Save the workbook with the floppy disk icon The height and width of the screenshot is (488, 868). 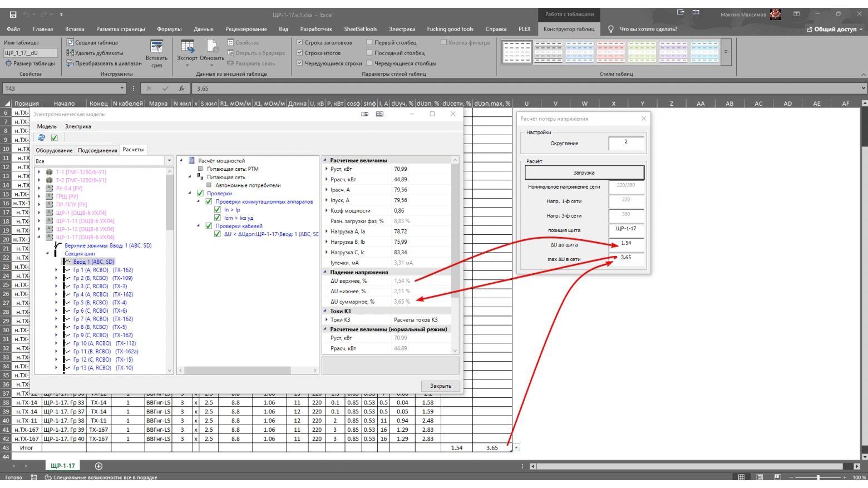click(x=13, y=14)
